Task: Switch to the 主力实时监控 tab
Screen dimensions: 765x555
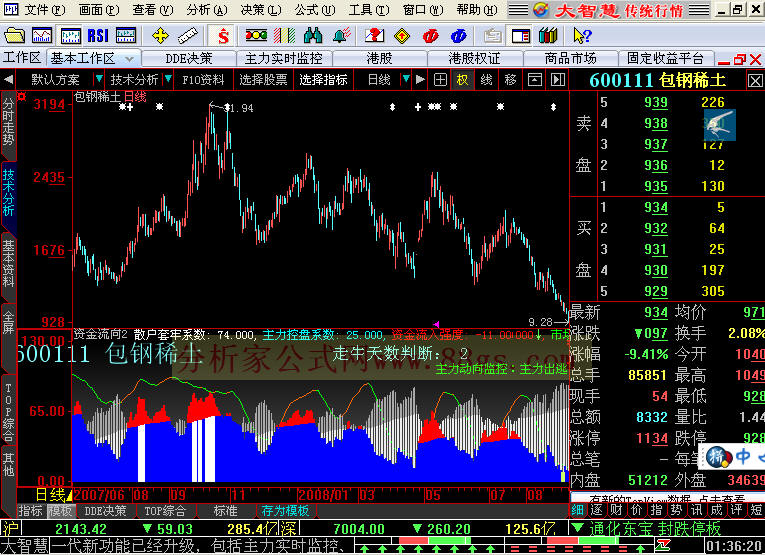Action: 283,59
